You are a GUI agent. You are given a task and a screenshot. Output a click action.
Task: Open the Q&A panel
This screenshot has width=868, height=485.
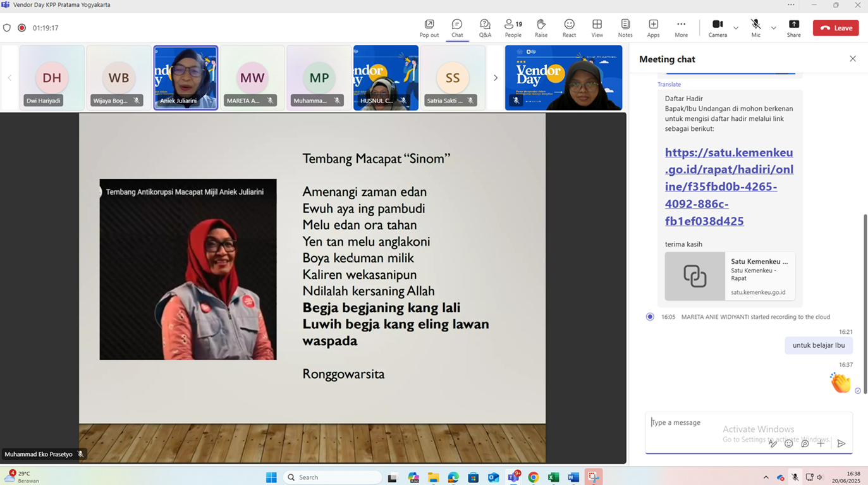(x=485, y=27)
